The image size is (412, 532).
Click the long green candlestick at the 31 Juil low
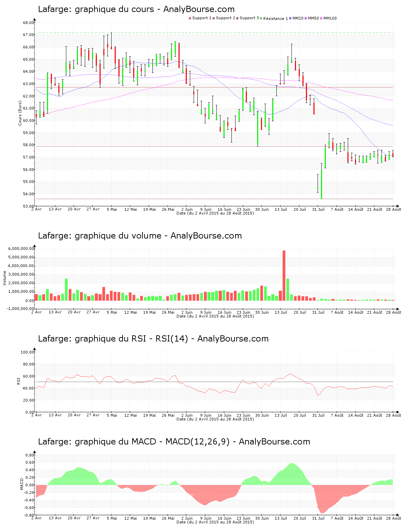coord(321,184)
